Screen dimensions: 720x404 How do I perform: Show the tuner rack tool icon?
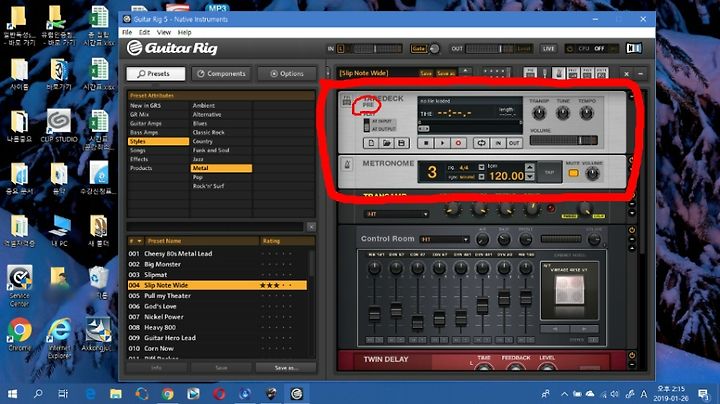point(544,73)
